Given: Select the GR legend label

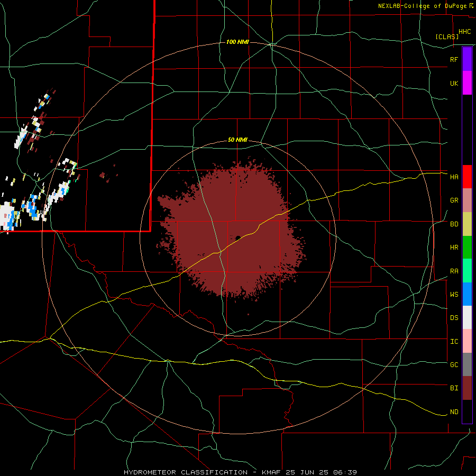Looking at the screenshot, I should [x=454, y=200].
